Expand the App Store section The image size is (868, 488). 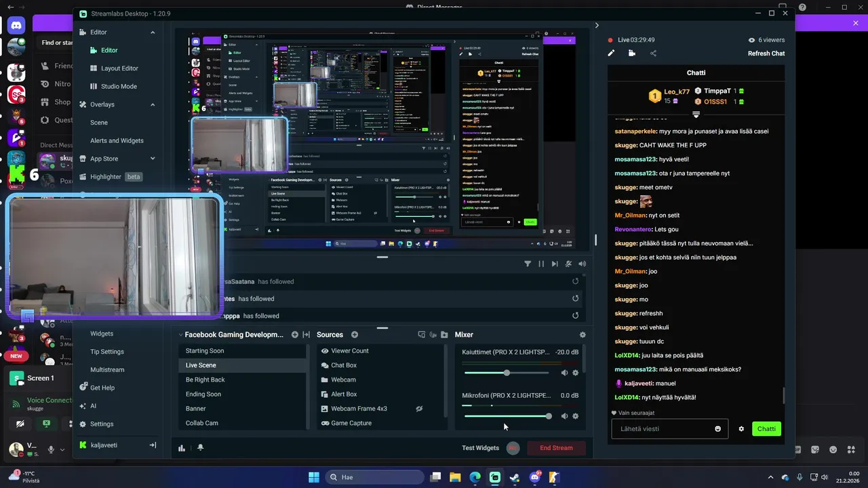(x=153, y=159)
